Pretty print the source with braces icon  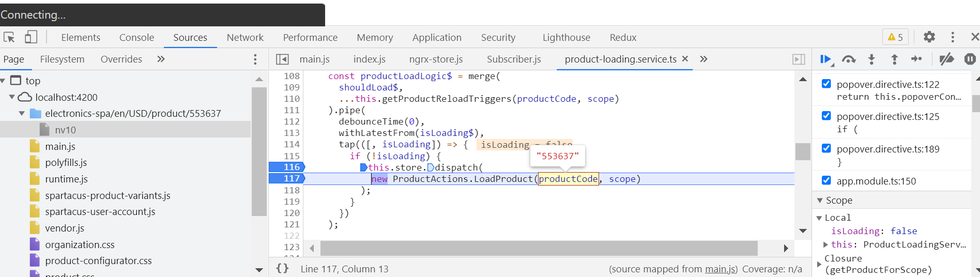(282, 268)
